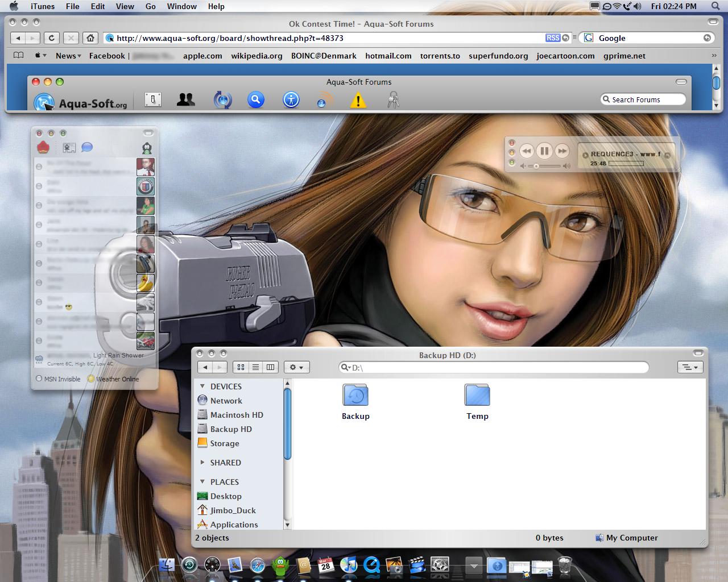Click the blue accessibility forum icon
The width and height of the screenshot is (728, 582).
[291, 100]
